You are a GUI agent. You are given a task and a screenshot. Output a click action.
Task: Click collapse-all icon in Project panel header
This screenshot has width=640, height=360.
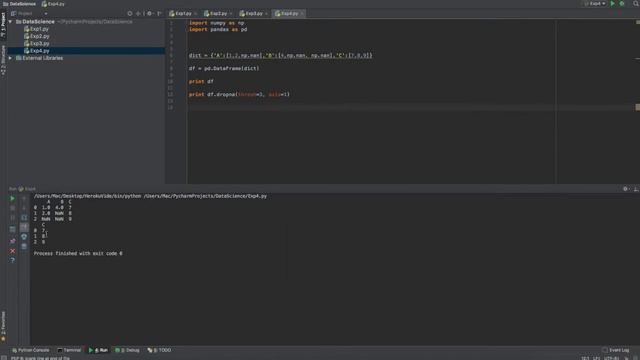point(139,13)
